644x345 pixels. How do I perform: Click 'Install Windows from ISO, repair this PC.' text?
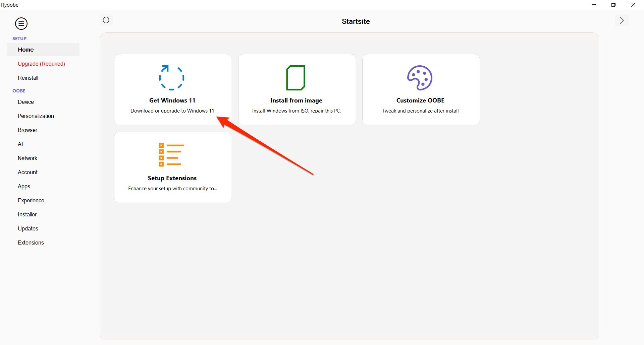click(x=297, y=111)
